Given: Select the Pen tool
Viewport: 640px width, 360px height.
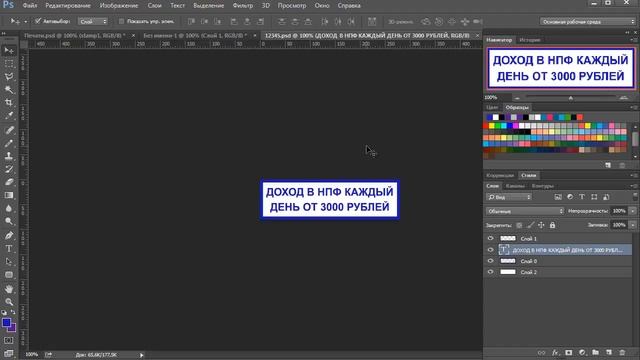Looking at the screenshot, I should point(9,236).
